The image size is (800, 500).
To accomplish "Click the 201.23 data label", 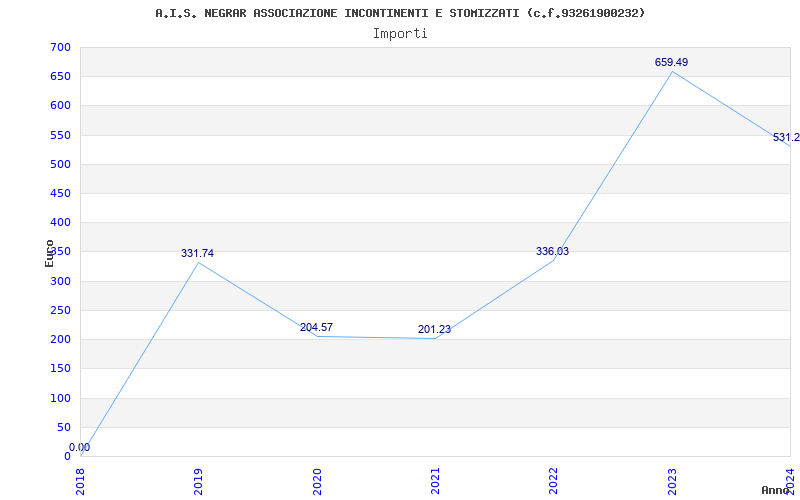I will (x=434, y=329).
